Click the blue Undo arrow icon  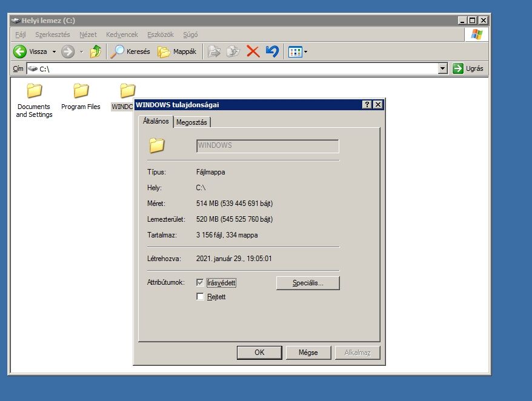[272, 51]
